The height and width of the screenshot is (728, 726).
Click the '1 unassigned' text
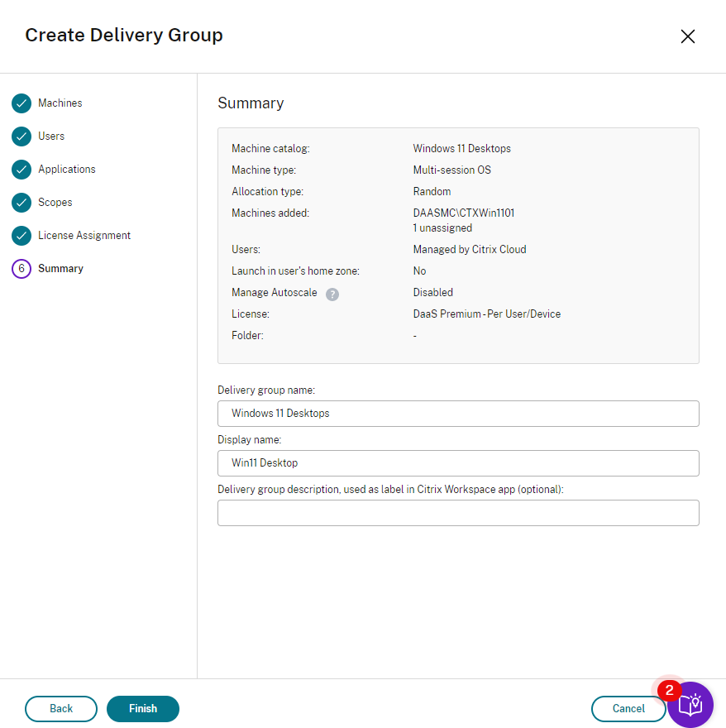coord(442,228)
